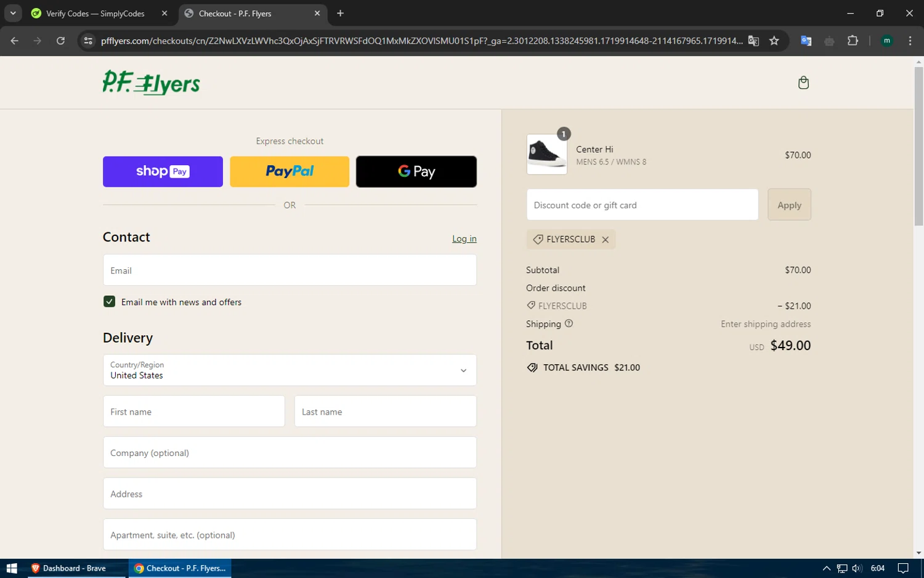Open the volume control in system tray
Image resolution: width=924 pixels, height=578 pixels.
pos(857,568)
